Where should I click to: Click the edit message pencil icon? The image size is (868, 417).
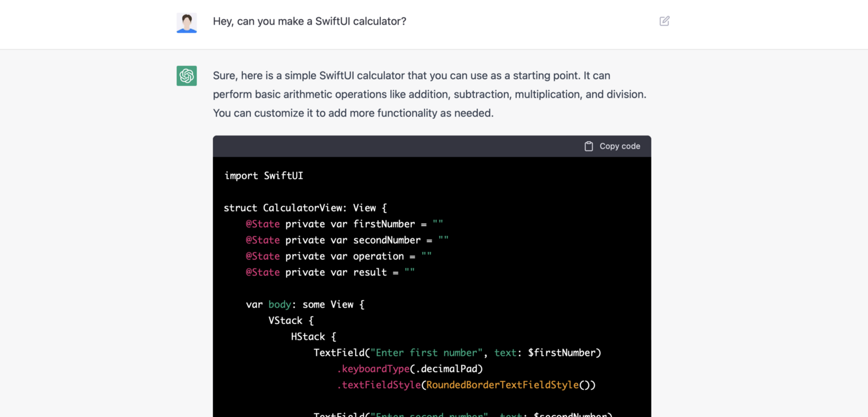pos(665,21)
